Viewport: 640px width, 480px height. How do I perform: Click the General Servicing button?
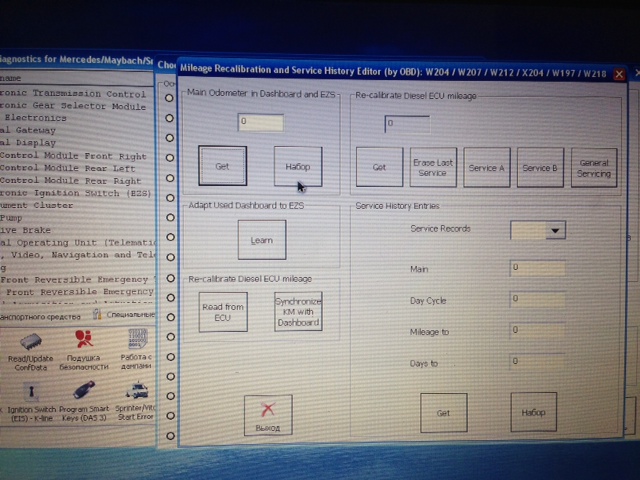click(594, 168)
